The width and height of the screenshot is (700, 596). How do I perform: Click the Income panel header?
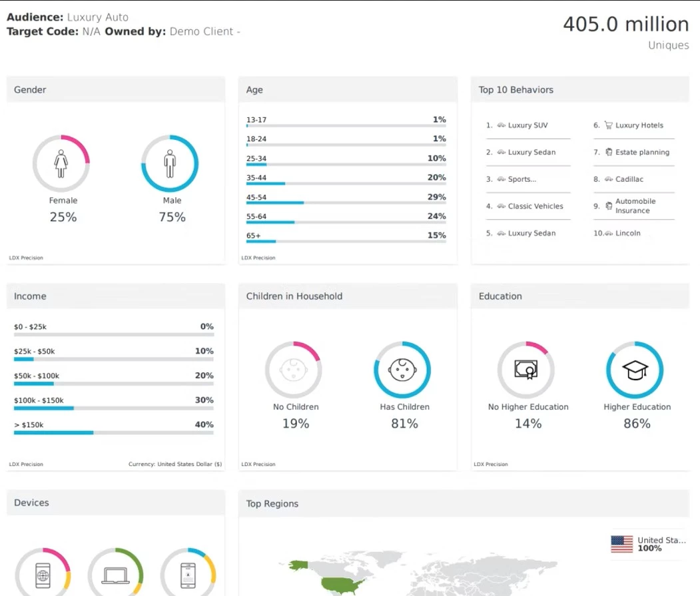116,296
